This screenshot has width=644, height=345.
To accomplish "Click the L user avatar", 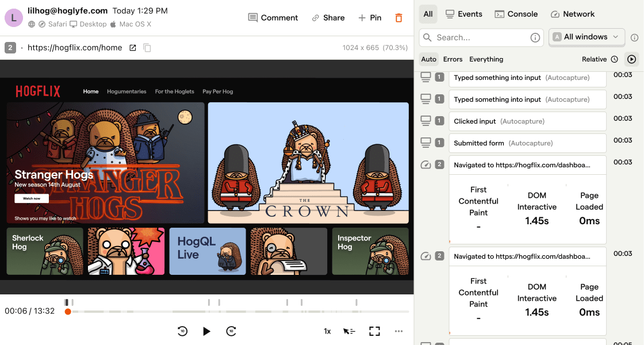I will (x=14, y=18).
